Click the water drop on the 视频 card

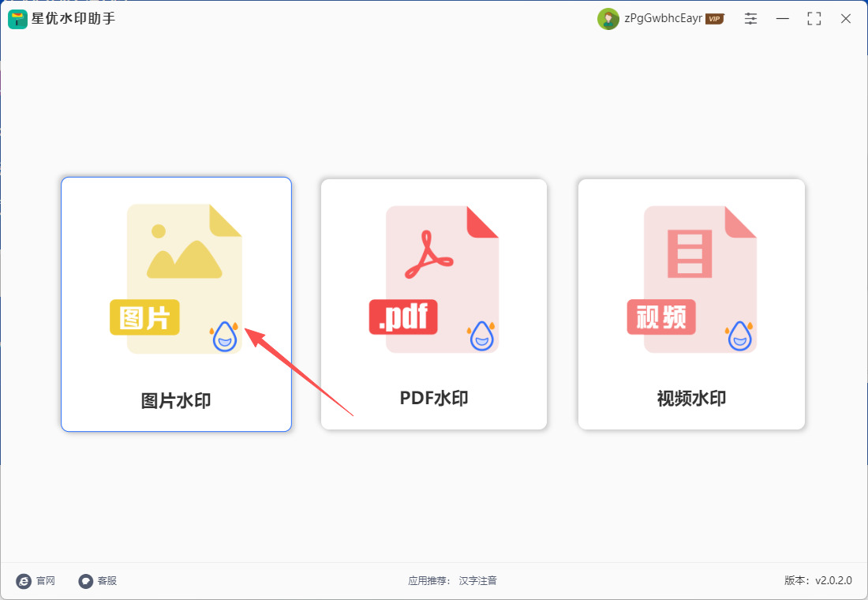739,336
